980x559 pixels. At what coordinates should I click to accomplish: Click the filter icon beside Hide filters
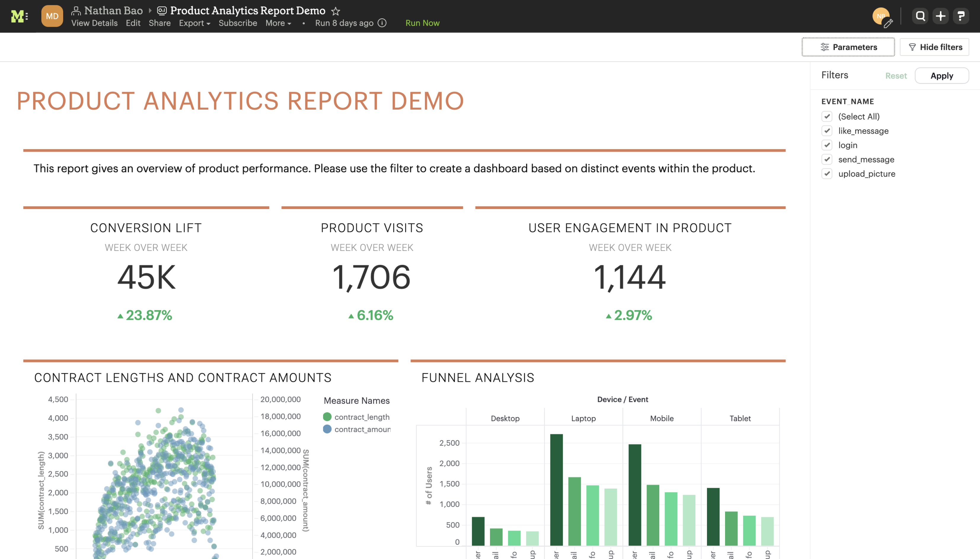coord(912,47)
